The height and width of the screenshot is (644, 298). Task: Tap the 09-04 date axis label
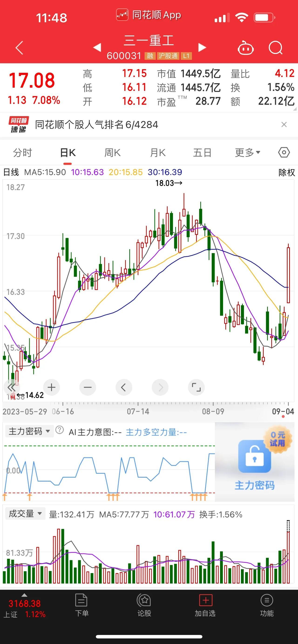[x=283, y=411]
